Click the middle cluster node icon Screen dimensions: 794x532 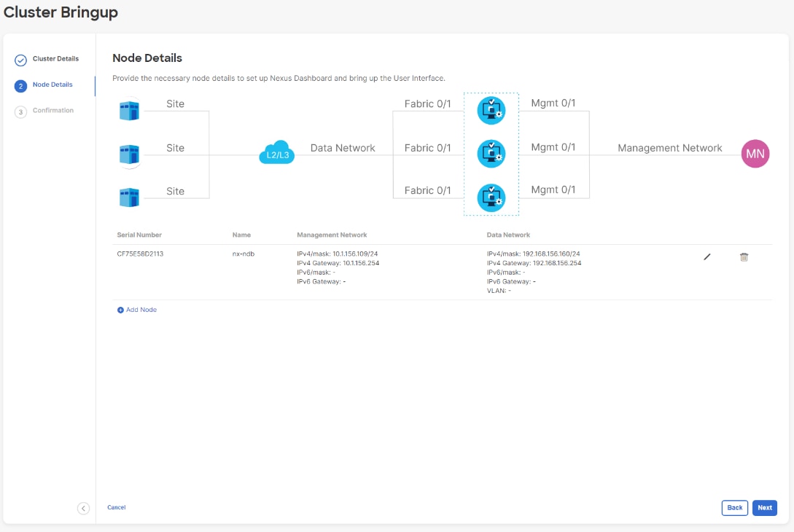click(x=491, y=154)
